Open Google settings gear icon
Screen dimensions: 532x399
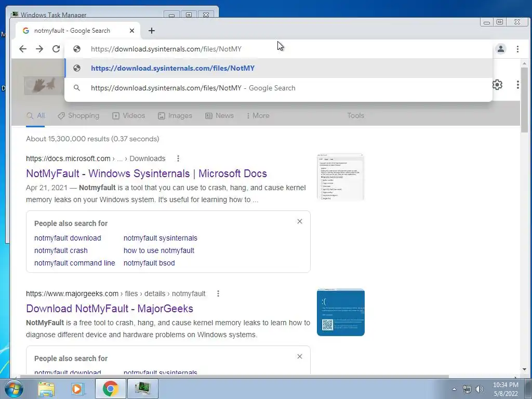tap(497, 85)
